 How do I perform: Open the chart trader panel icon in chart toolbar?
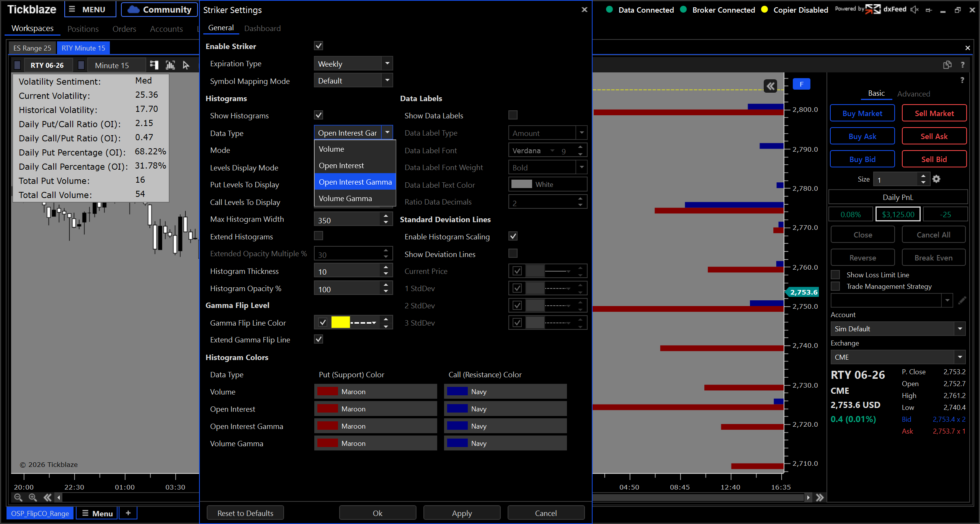coord(154,65)
